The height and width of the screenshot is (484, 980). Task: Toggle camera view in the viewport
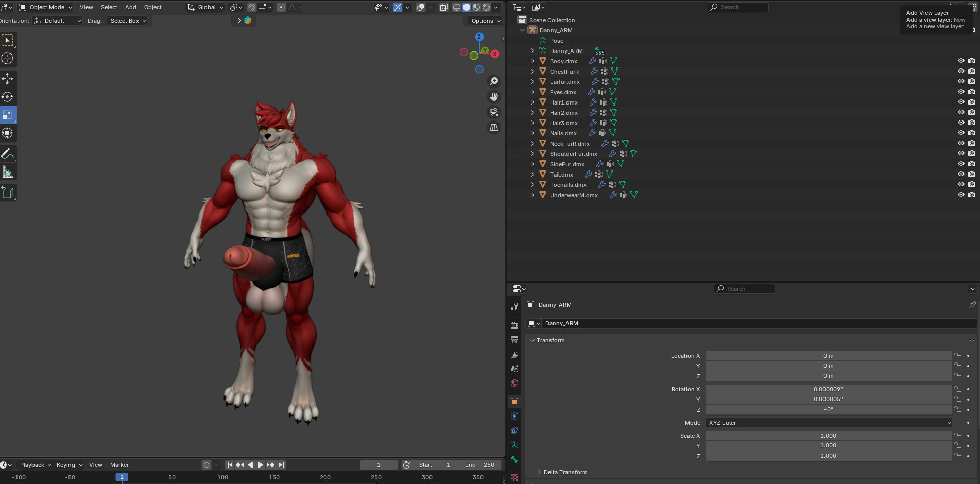pyautogui.click(x=494, y=112)
